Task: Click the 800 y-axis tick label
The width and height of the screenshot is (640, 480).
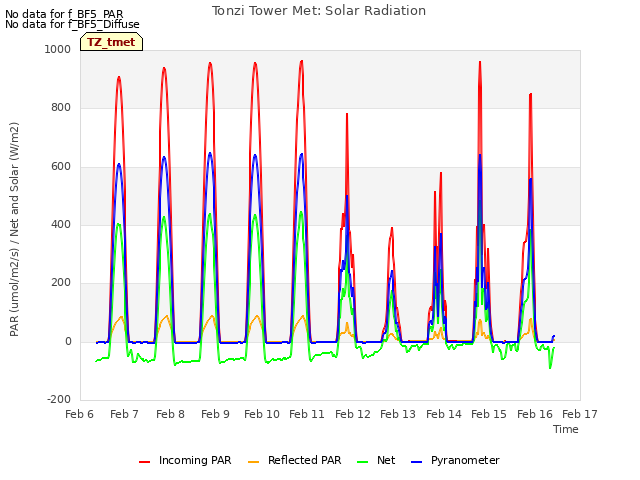Action: coord(61,108)
